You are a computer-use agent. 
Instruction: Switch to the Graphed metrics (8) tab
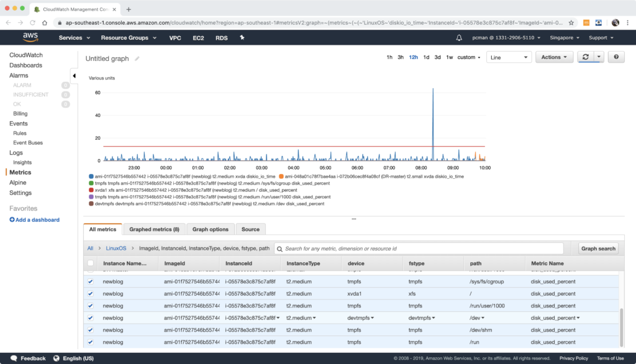pyautogui.click(x=154, y=229)
